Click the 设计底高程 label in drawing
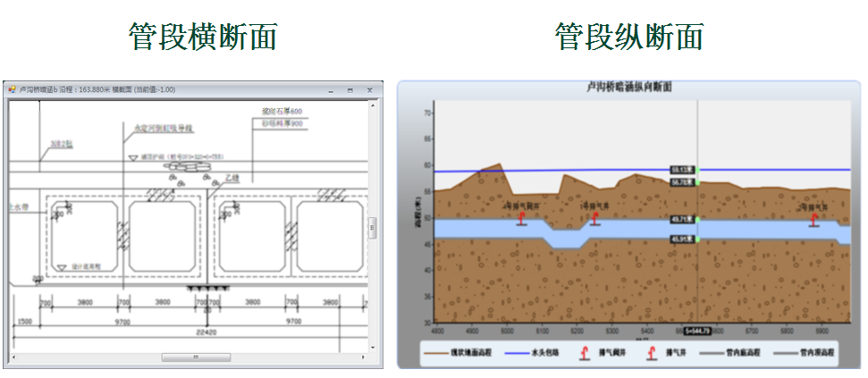This screenshot has width=868, height=378. pos(85,267)
